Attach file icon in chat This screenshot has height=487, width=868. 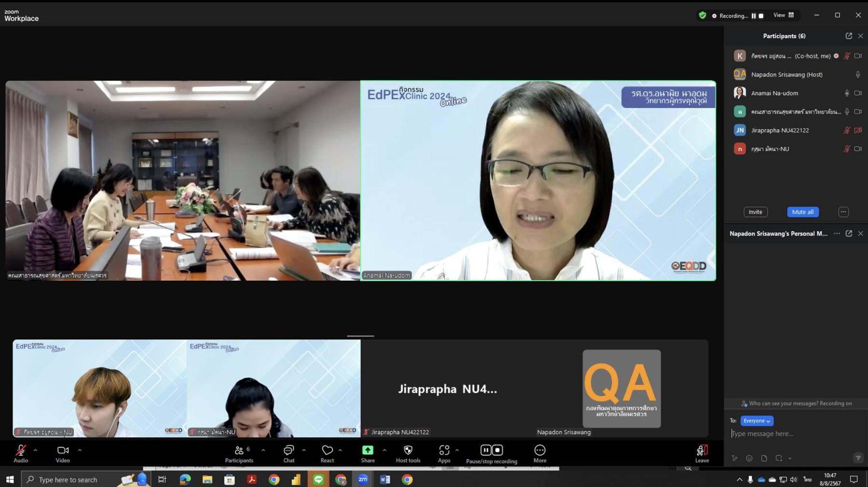[x=764, y=458]
